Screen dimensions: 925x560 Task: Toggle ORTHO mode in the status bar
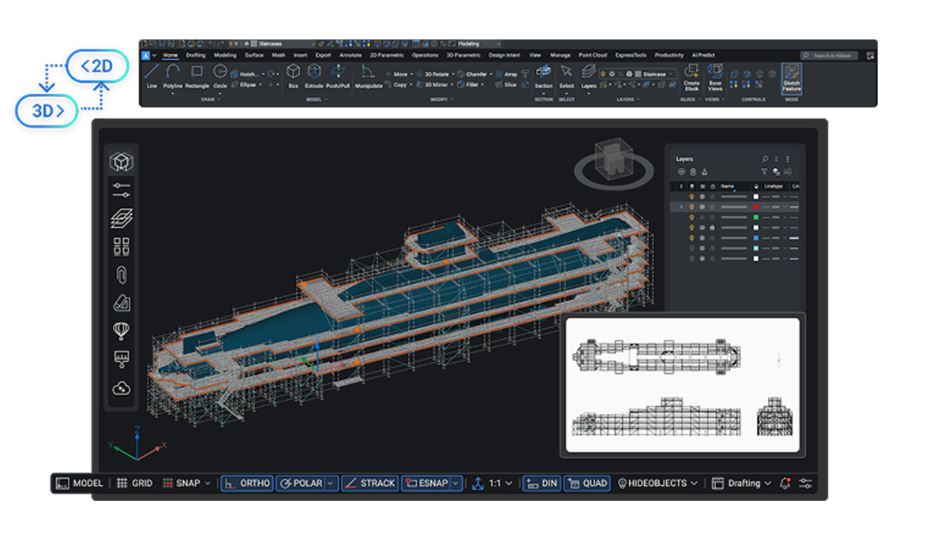[246, 483]
